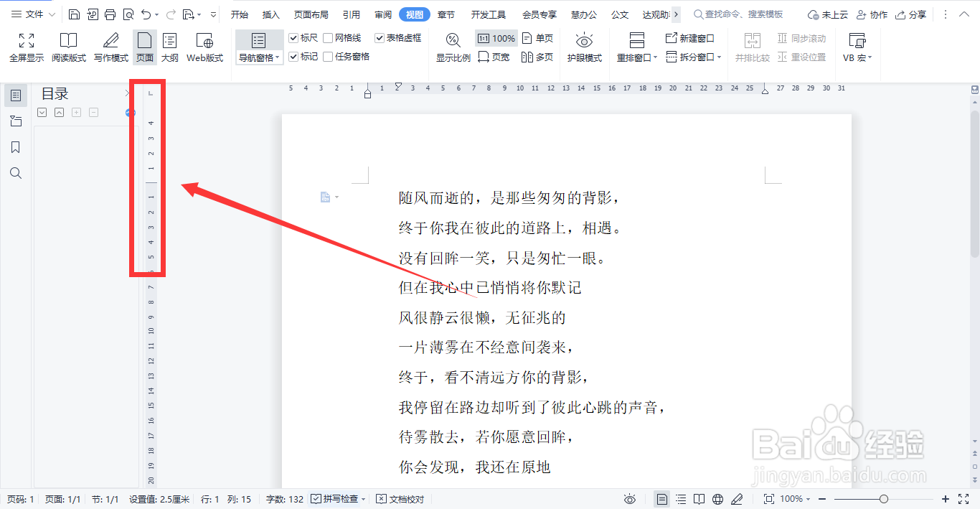
Task: Enter 写作模式 writing mode
Action: 111,47
